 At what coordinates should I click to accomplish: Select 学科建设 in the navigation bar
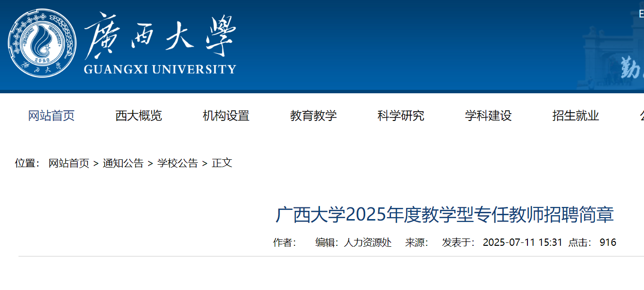click(x=489, y=116)
